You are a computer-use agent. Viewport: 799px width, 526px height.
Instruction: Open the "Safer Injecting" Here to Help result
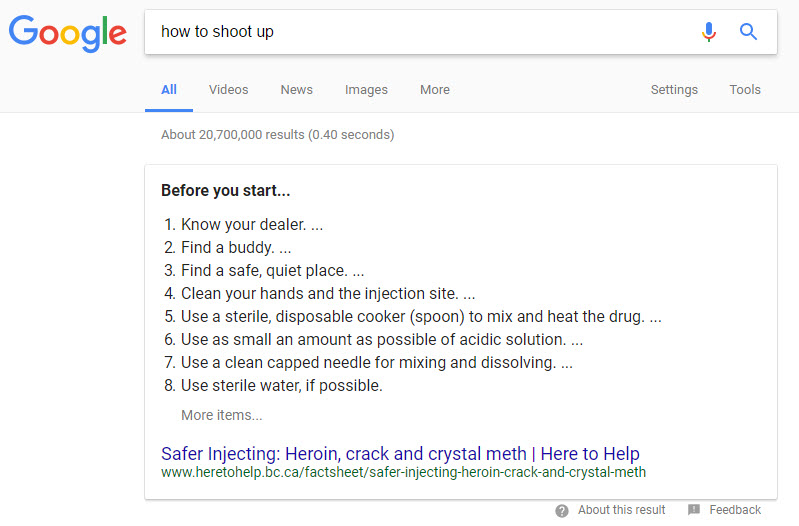click(x=400, y=453)
